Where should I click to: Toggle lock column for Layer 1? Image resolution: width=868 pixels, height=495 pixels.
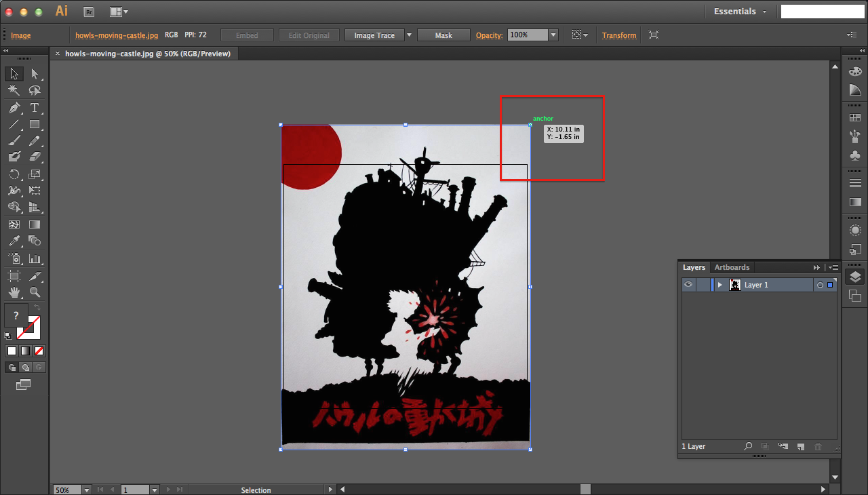pos(703,285)
